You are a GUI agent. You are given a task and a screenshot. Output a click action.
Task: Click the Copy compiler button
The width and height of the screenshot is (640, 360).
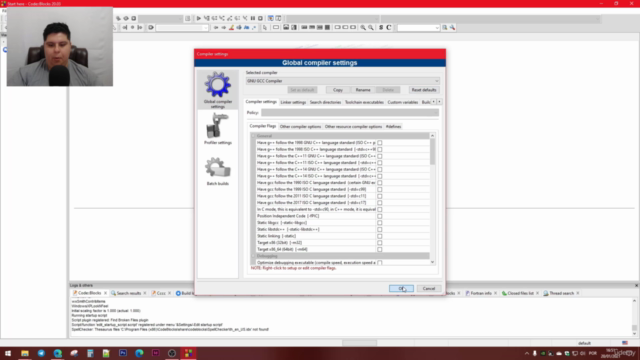click(x=338, y=90)
